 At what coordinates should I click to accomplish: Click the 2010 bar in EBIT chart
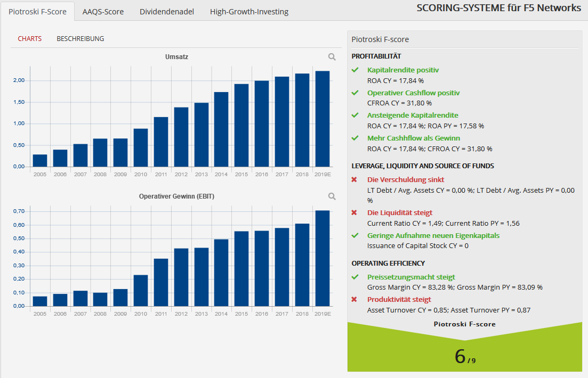pos(141,291)
